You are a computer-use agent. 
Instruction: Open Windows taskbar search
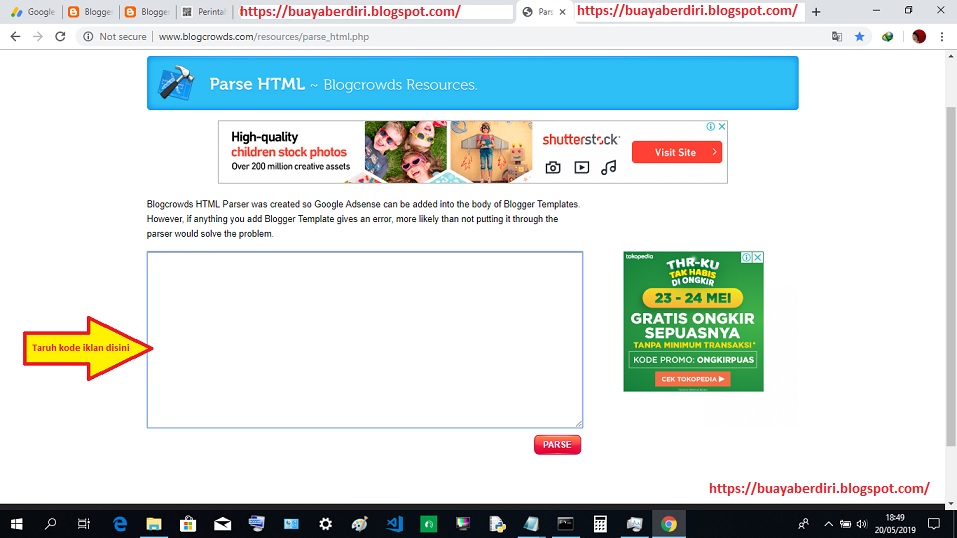(x=51, y=524)
